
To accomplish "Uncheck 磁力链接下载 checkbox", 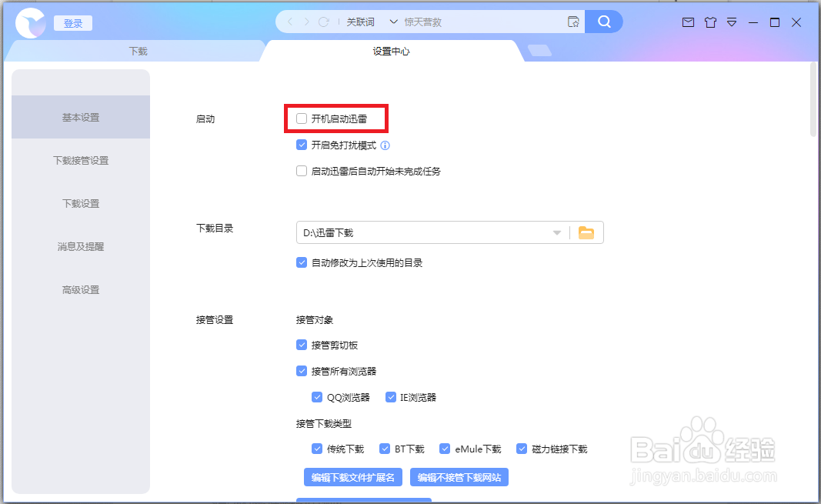I will coord(522,449).
